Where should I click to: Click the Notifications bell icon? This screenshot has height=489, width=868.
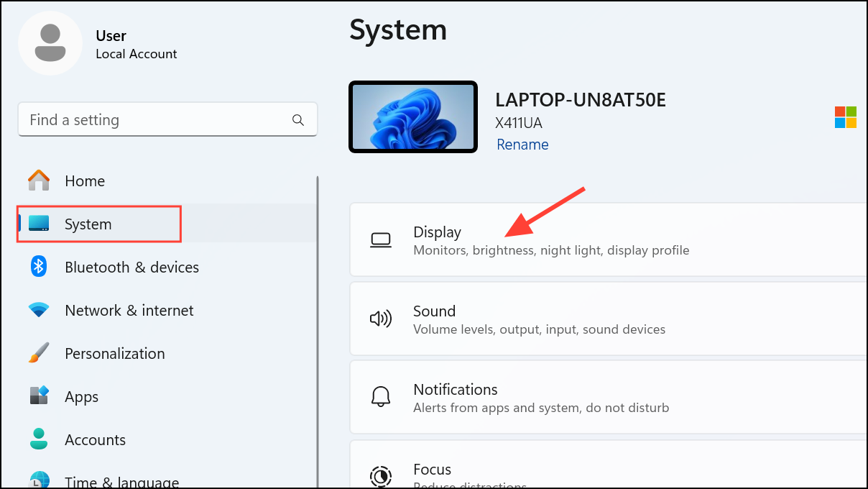point(381,396)
